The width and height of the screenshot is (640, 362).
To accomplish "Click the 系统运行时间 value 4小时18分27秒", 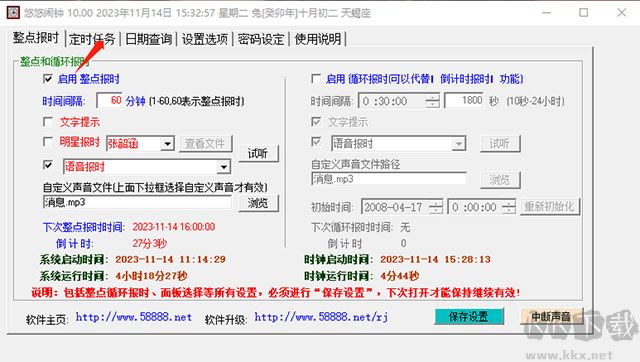I will pyautogui.click(x=151, y=276).
